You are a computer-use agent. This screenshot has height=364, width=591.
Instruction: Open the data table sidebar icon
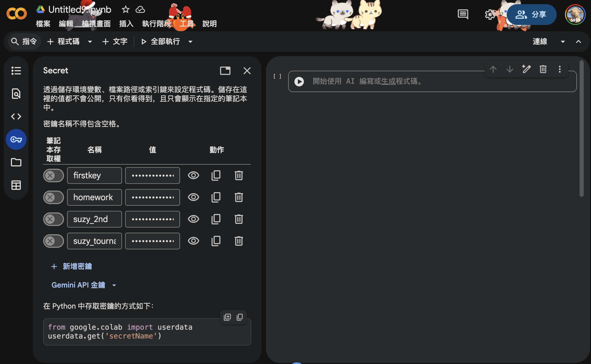(16, 185)
